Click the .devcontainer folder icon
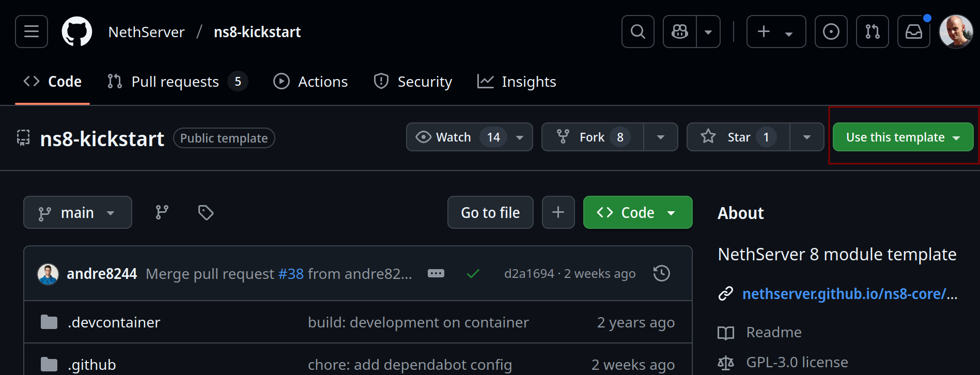980x375 pixels. click(x=49, y=322)
